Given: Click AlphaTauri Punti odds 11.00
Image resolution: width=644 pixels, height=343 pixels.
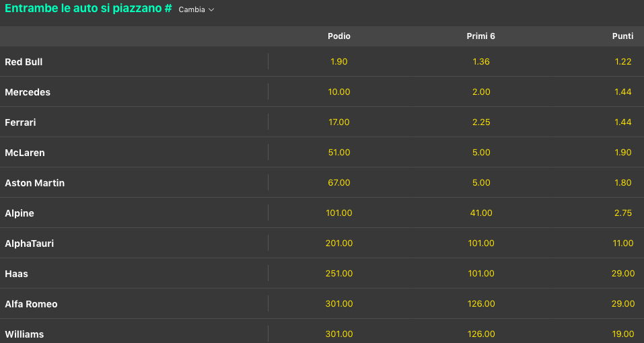Looking at the screenshot, I should (623, 243).
